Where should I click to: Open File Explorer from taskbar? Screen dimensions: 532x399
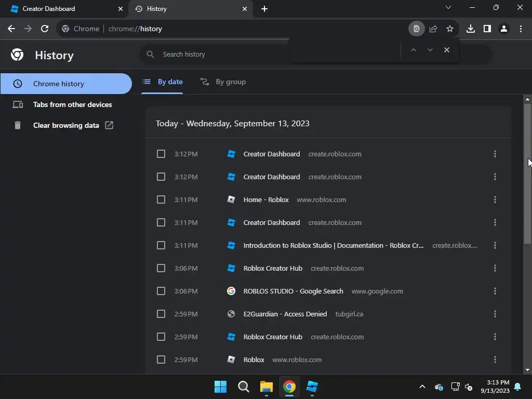[x=267, y=387]
